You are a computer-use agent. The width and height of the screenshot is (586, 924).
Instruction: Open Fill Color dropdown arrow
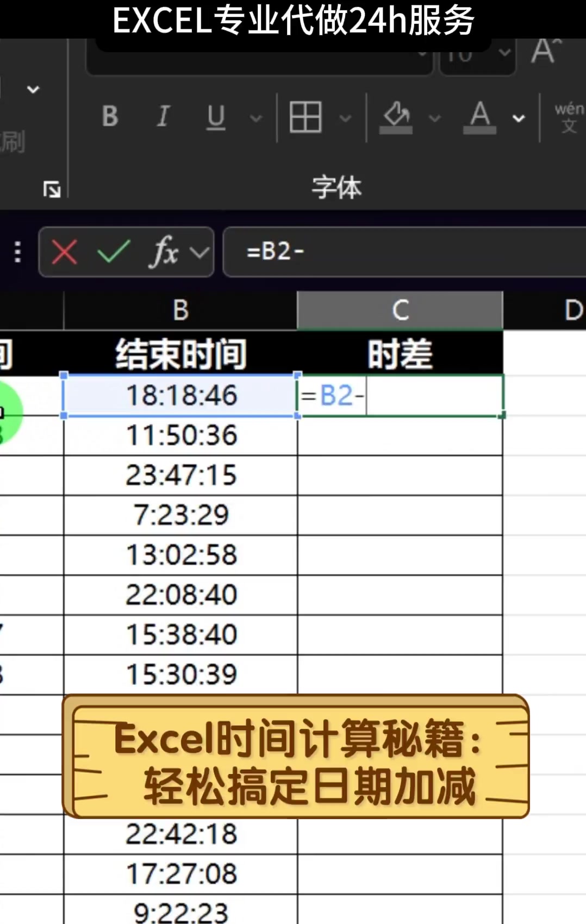pyautogui.click(x=434, y=117)
